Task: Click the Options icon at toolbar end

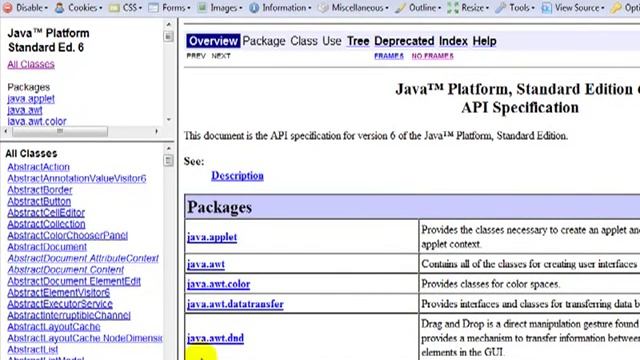Action: pyautogui.click(x=616, y=7)
